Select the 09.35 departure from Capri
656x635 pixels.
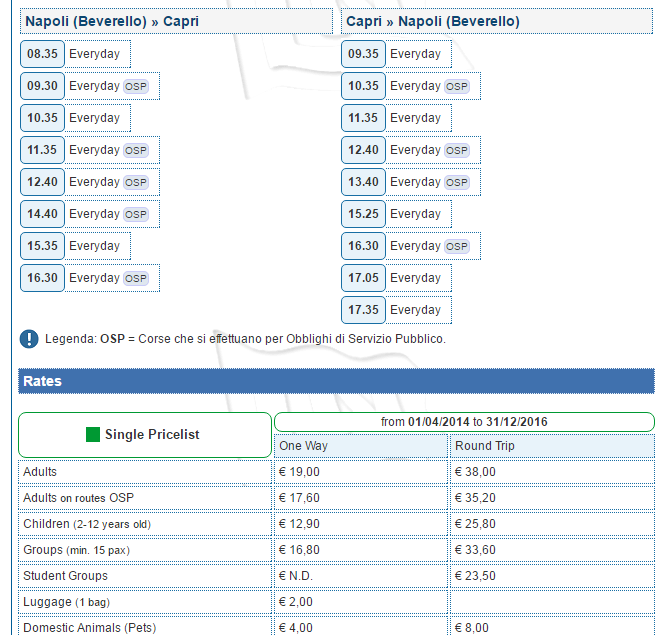coord(363,54)
